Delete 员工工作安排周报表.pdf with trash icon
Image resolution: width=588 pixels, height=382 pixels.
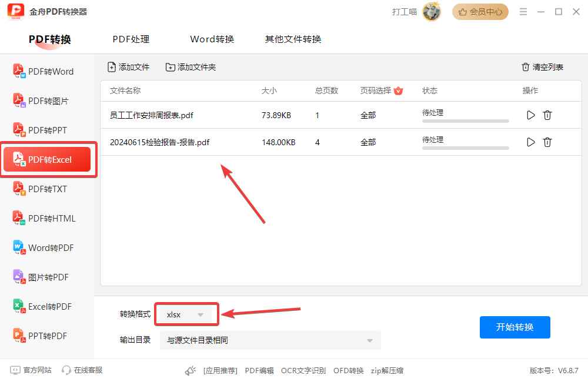(x=547, y=115)
